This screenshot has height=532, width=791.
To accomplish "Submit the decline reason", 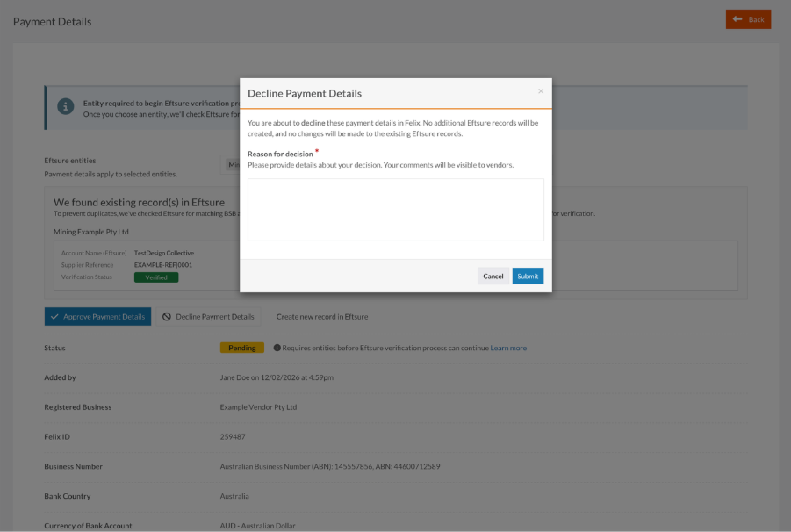I will (x=527, y=275).
